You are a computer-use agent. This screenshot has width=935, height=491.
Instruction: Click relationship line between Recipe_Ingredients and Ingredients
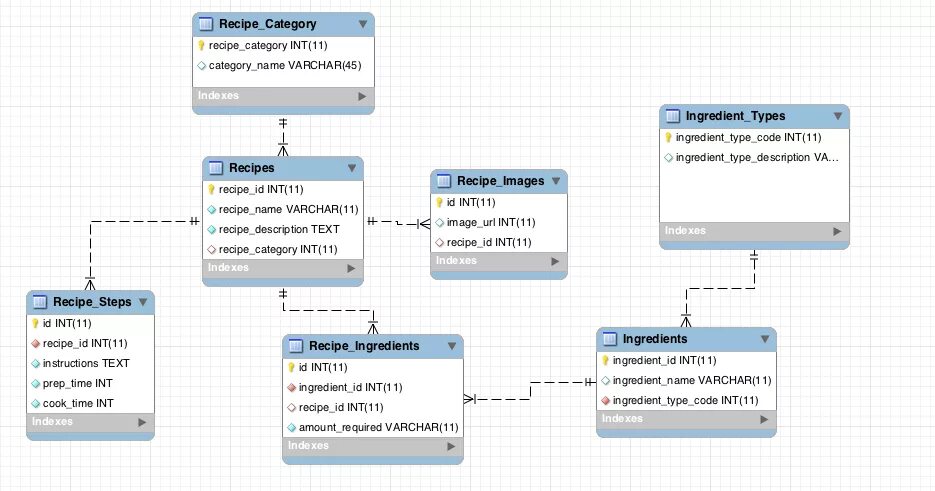click(x=530, y=391)
